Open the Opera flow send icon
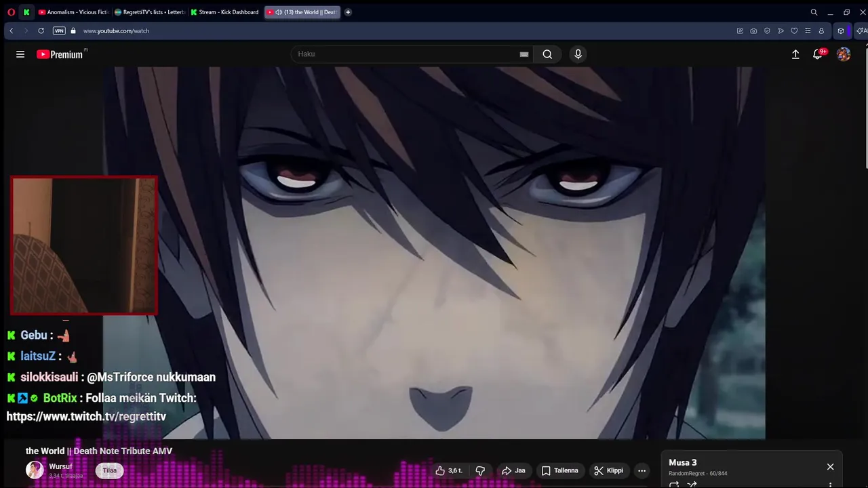Screen dimensions: 868x488 pyautogui.click(x=781, y=30)
